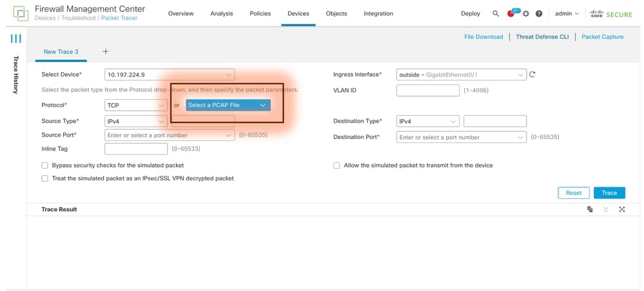Open the Source Type IPv4 dropdown

pyautogui.click(x=136, y=121)
